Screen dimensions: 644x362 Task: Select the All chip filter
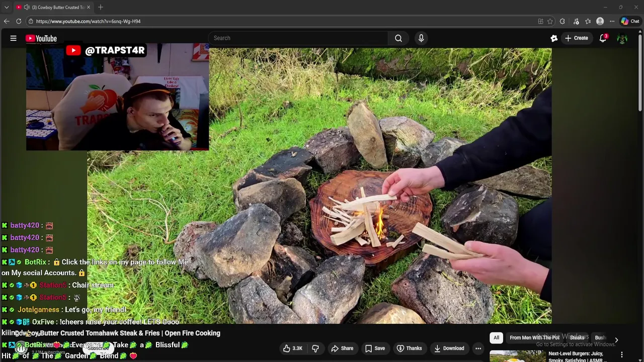[x=496, y=338]
